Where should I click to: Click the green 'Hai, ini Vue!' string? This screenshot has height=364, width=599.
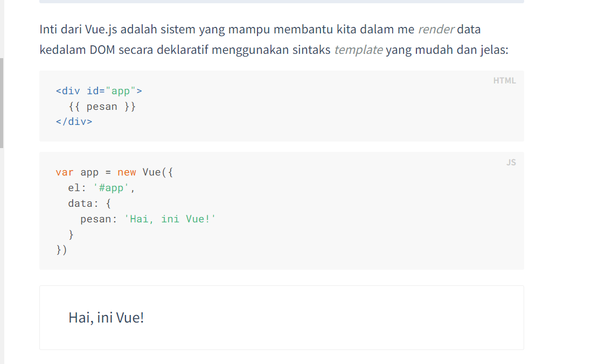[x=170, y=219]
